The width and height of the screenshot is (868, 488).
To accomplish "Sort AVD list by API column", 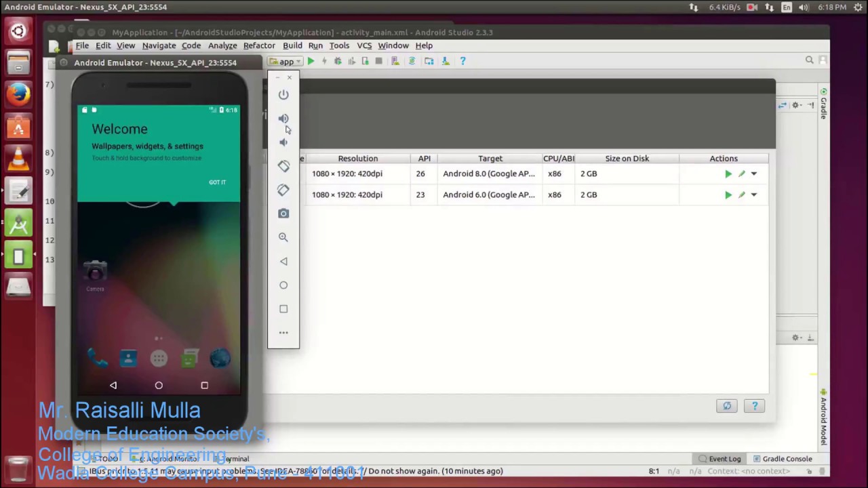I will click(424, 159).
